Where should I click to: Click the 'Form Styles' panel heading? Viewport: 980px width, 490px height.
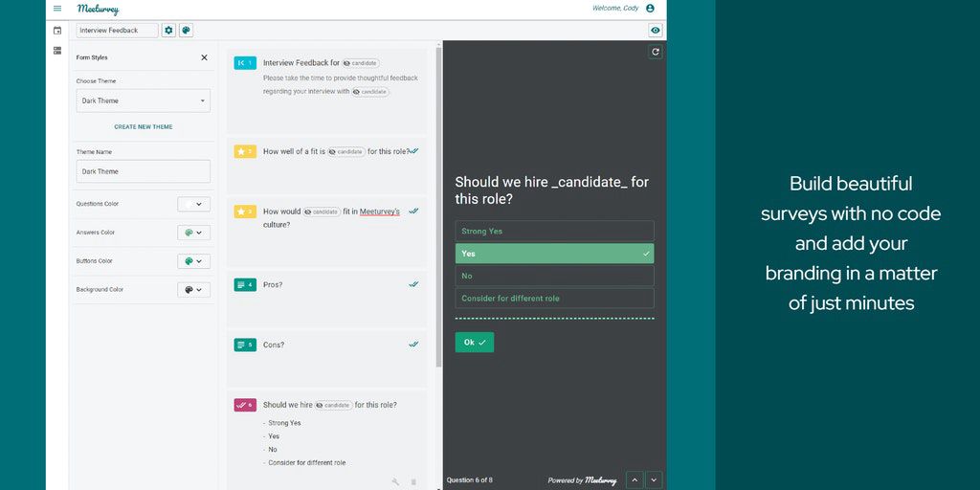(92, 57)
